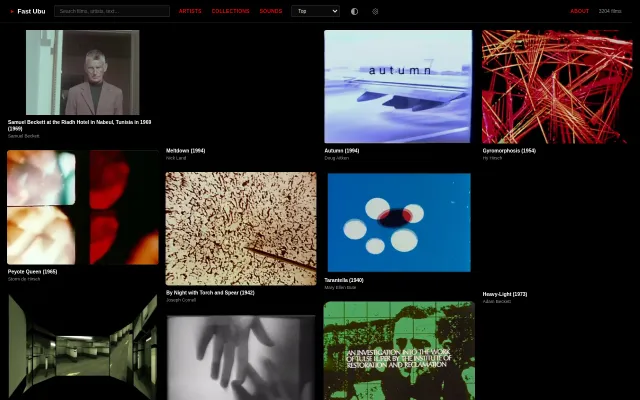This screenshot has width=640, height=400.
Task: Open the By Night with Torch thumbnail
Action: pos(241,229)
